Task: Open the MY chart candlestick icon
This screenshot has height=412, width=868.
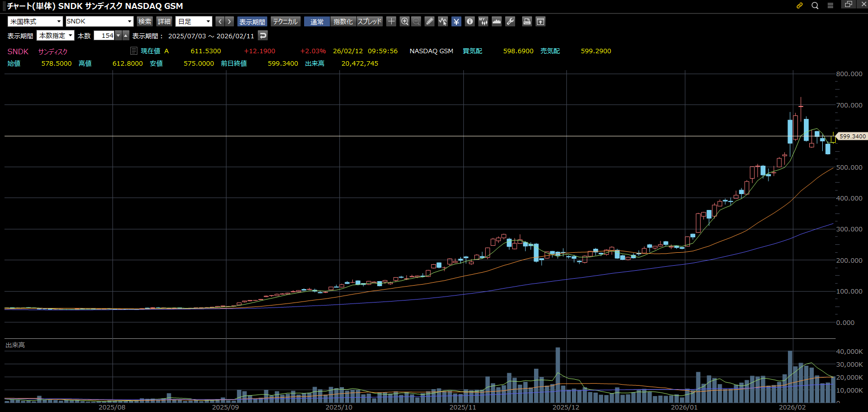Action: pos(483,21)
